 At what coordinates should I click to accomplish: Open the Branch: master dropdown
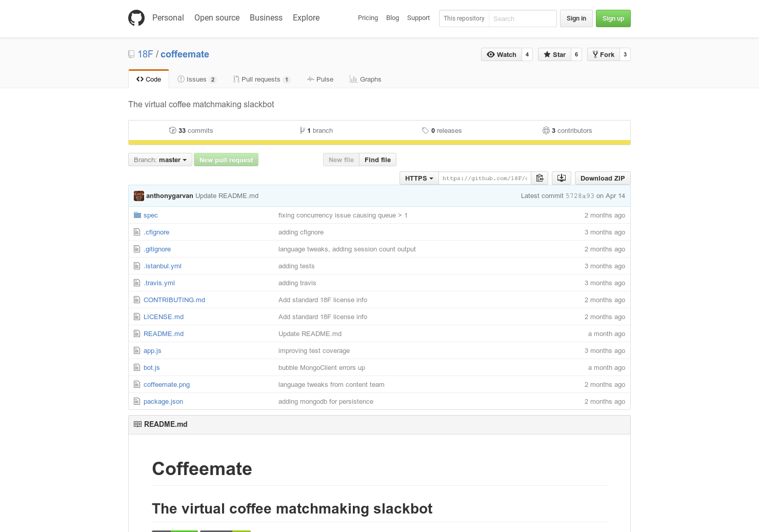(x=160, y=160)
